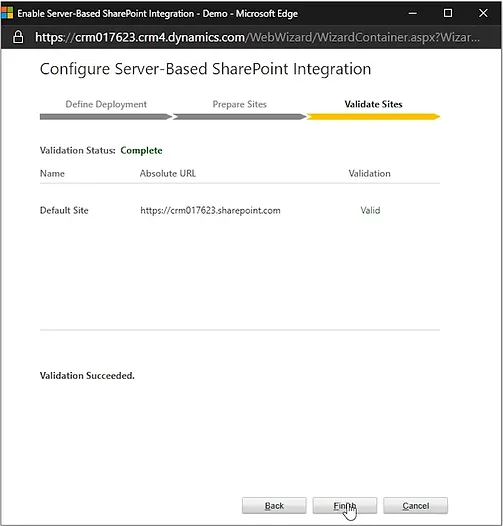Go to previous step with Back button
Image resolution: width=503 pixels, height=526 pixels.
(274, 506)
